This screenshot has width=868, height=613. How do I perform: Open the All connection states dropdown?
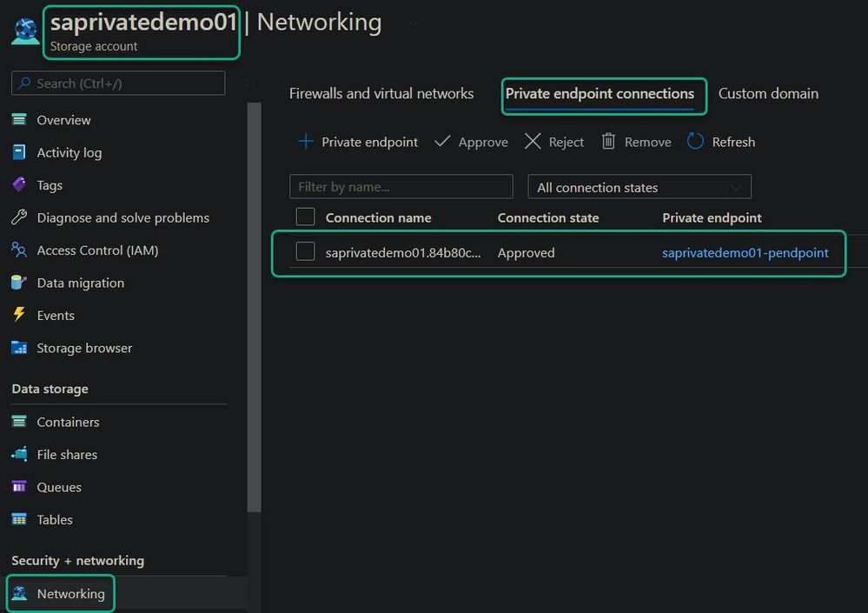[639, 187]
